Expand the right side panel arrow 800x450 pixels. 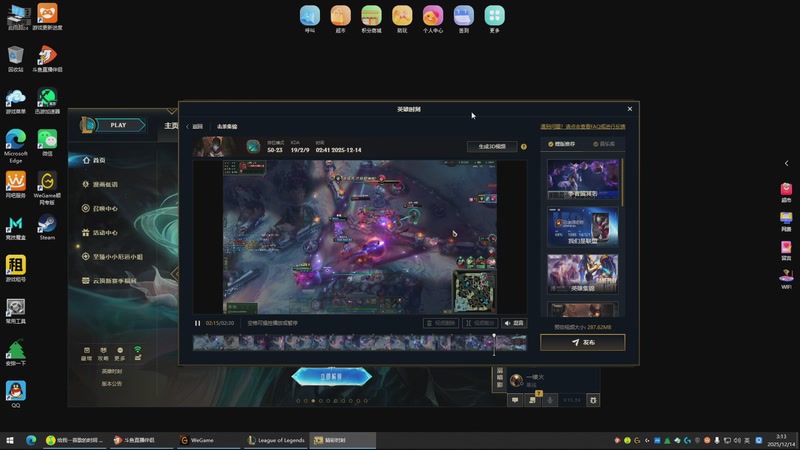(786, 163)
